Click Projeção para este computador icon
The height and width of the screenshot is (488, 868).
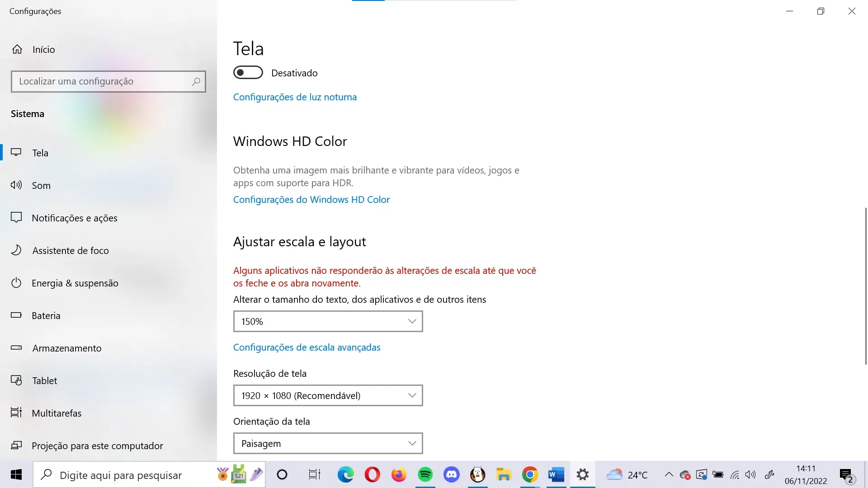pos(16,446)
